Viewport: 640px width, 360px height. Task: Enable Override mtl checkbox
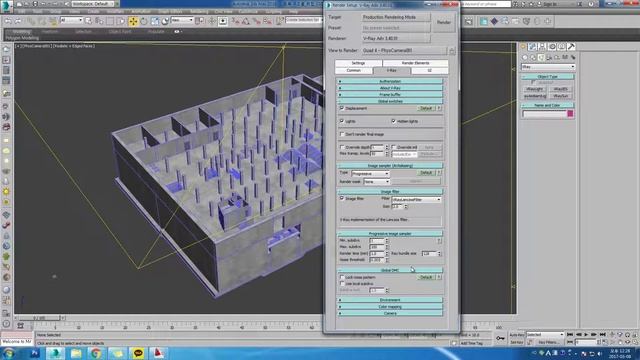click(x=393, y=147)
